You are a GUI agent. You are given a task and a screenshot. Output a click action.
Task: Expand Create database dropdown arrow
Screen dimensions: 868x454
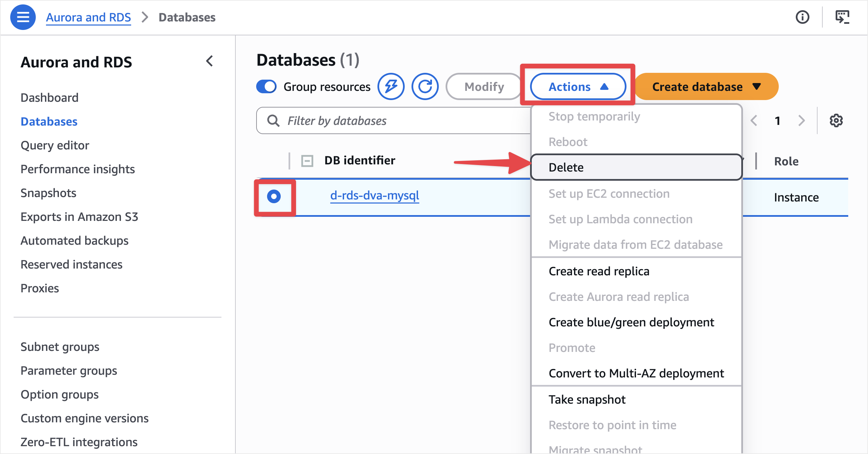757,86
